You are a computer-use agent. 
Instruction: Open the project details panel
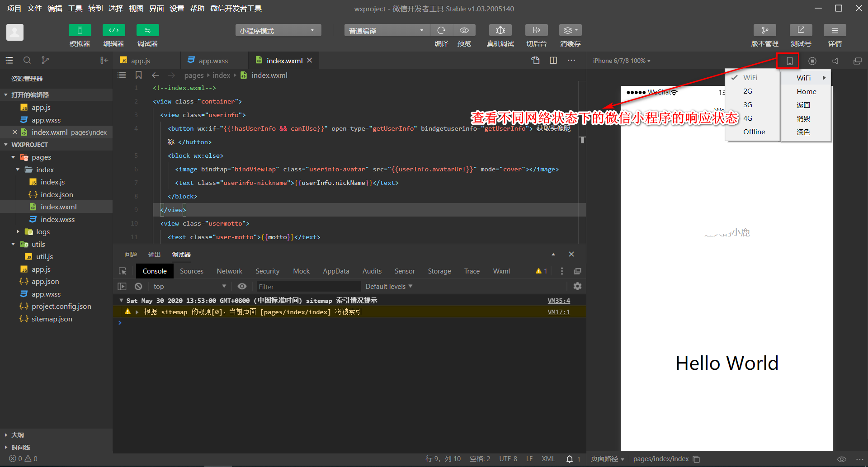click(835, 30)
